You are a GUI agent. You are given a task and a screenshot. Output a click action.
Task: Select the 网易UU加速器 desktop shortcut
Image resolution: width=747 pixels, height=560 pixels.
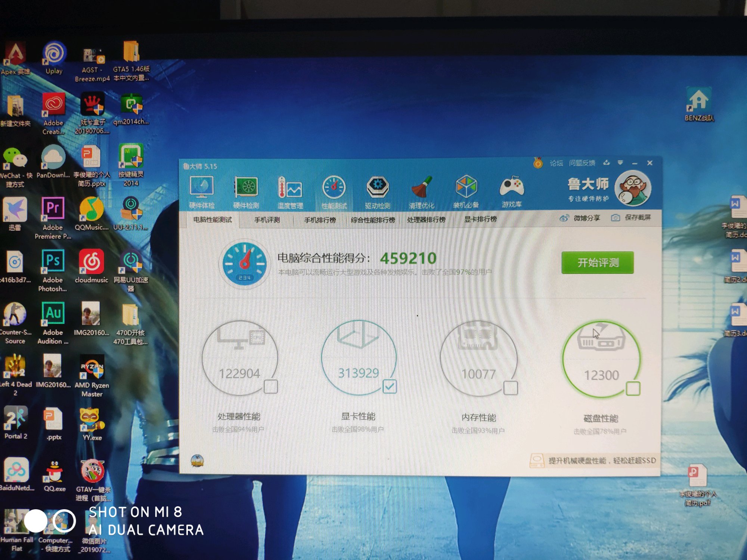pos(131,272)
